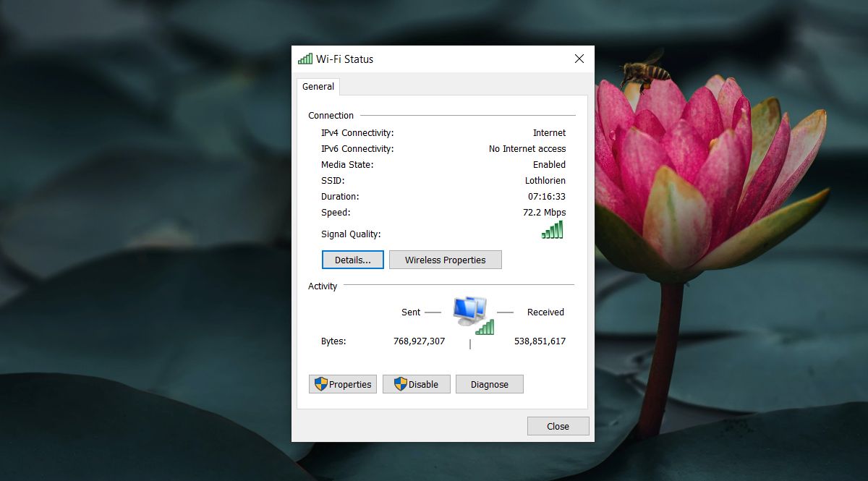The height and width of the screenshot is (481, 868).
Task: Click the SSID value Lothlorien
Action: pyautogui.click(x=545, y=181)
